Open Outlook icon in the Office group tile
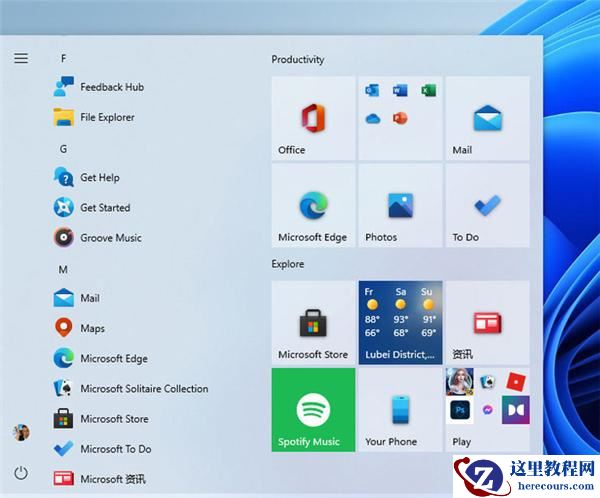This screenshot has width=600, height=498. [x=372, y=90]
